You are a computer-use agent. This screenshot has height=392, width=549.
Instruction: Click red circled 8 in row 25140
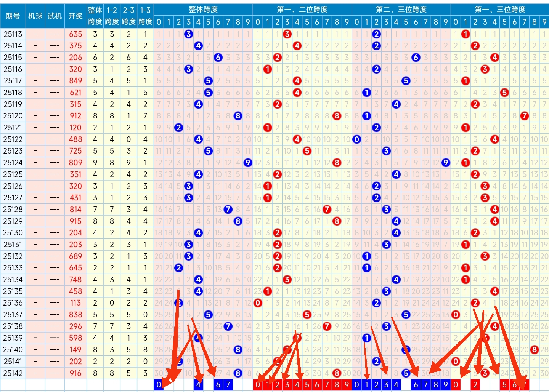pyautogui.click(x=535, y=350)
